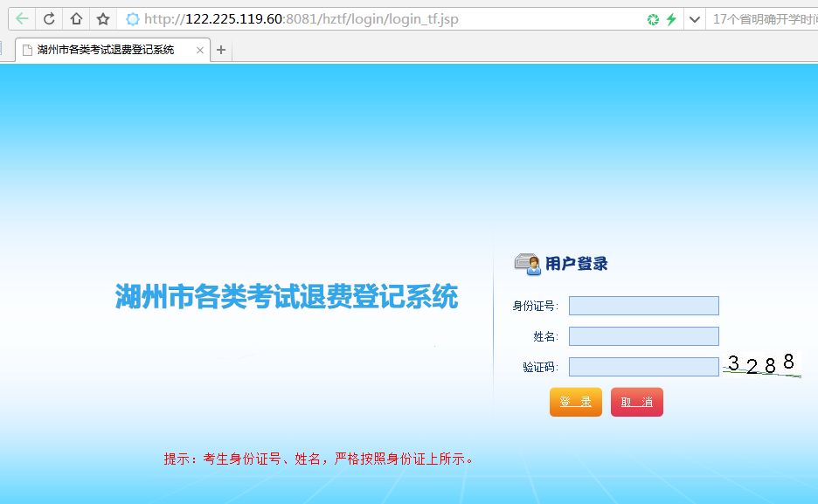
Task: Click the URL address bar text
Action: 302,19
